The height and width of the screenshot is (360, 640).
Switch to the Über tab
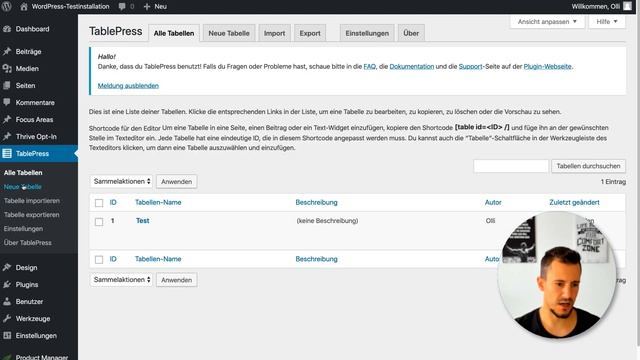[411, 33]
